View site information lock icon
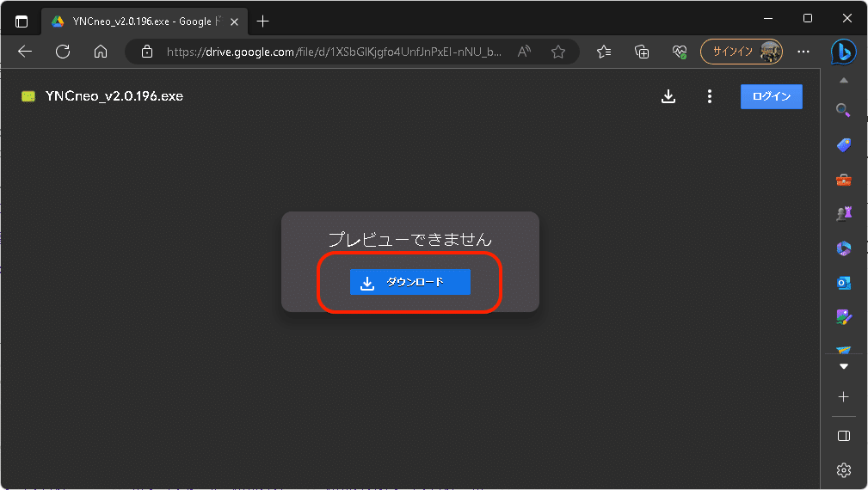Image resolution: width=868 pixels, height=490 pixels. pos(147,52)
